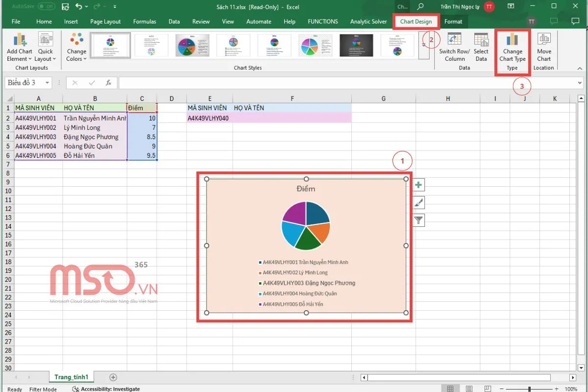Select the cell containing A4K49VLHY040
Viewport: 588px width, 392px height.
[210, 117]
